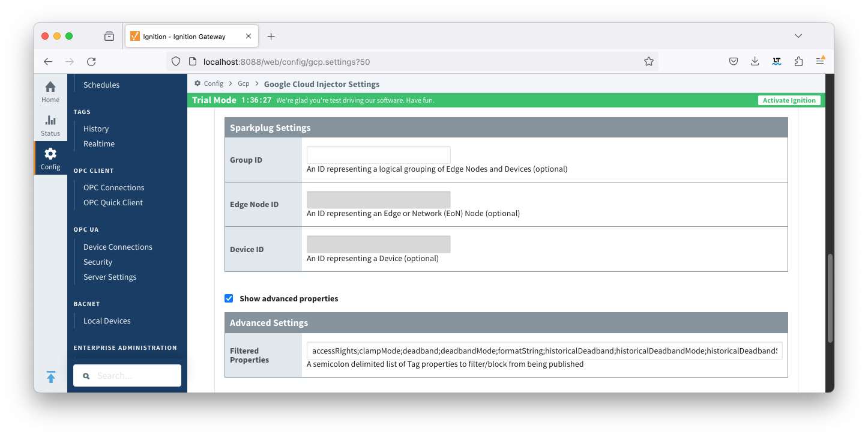Click the Gcp breadcrumb link
Screen dimensions: 868x437
pos(243,84)
